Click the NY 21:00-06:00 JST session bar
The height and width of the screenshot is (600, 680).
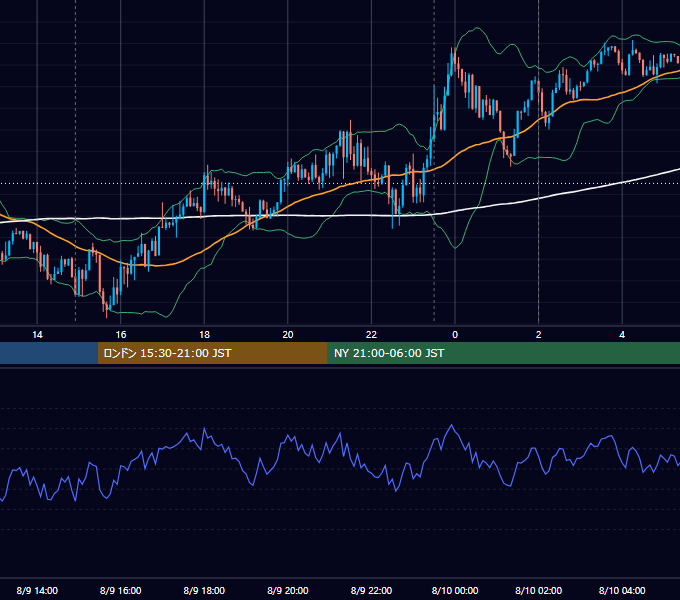pyautogui.click(x=503, y=353)
